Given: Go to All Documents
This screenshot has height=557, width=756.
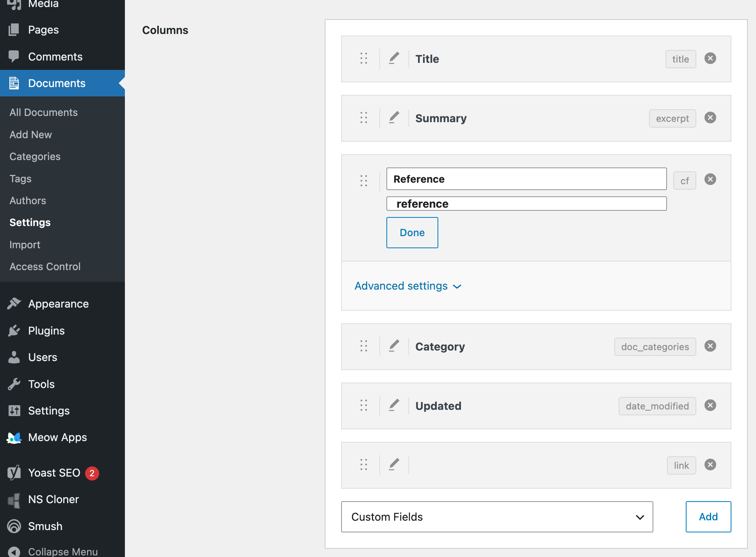Looking at the screenshot, I should (x=43, y=112).
